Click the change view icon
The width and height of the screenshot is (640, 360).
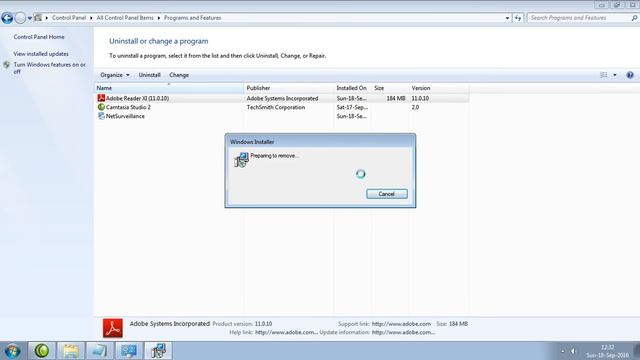click(604, 75)
